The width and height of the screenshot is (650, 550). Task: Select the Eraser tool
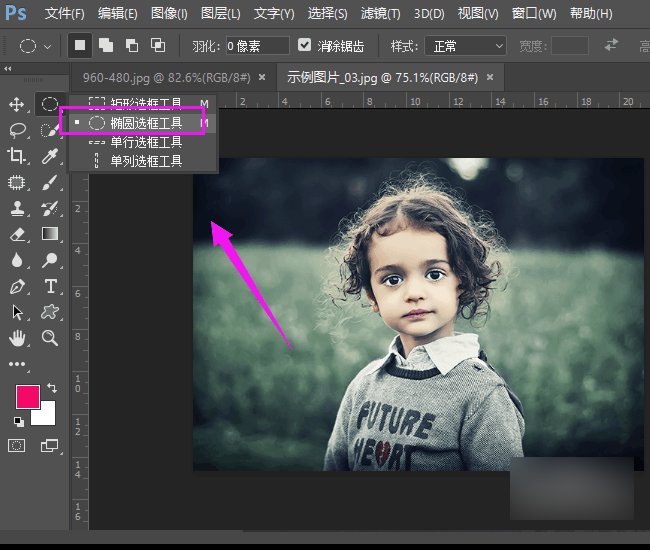17,234
